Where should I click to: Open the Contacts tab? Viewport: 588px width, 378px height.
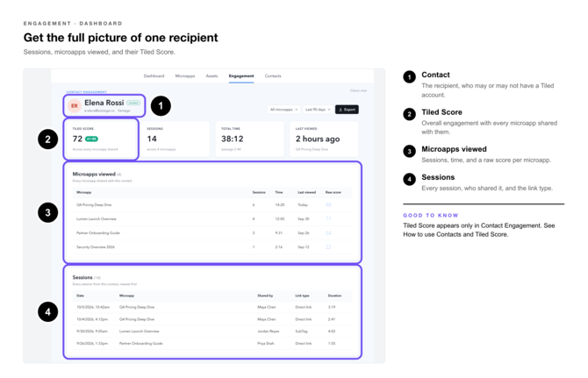[x=273, y=76]
